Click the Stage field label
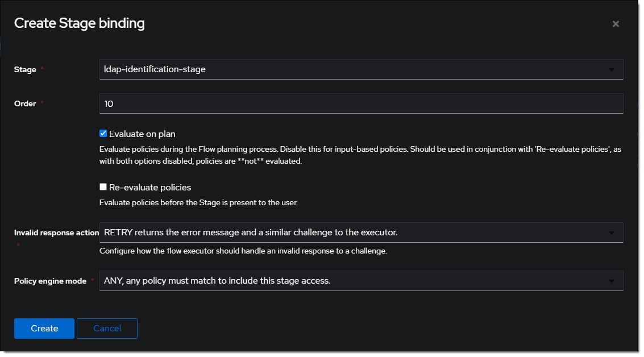This screenshot has width=644, height=357. pyautogui.click(x=25, y=70)
